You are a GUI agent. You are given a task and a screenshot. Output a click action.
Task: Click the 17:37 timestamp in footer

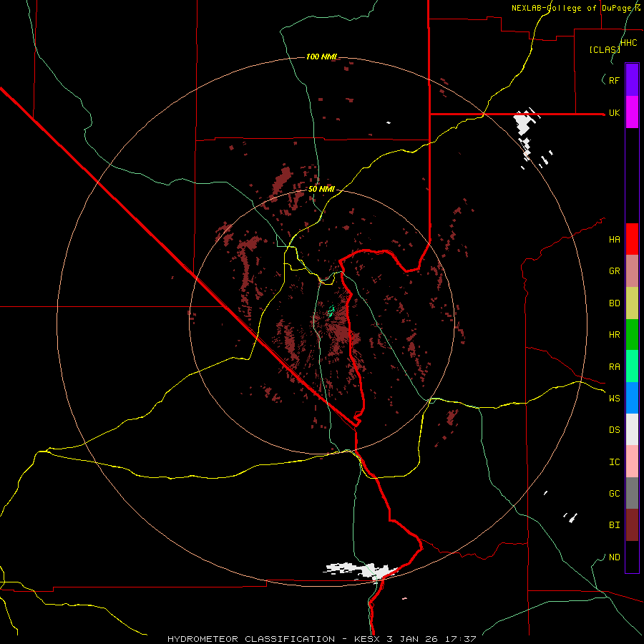(x=462, y=639)
